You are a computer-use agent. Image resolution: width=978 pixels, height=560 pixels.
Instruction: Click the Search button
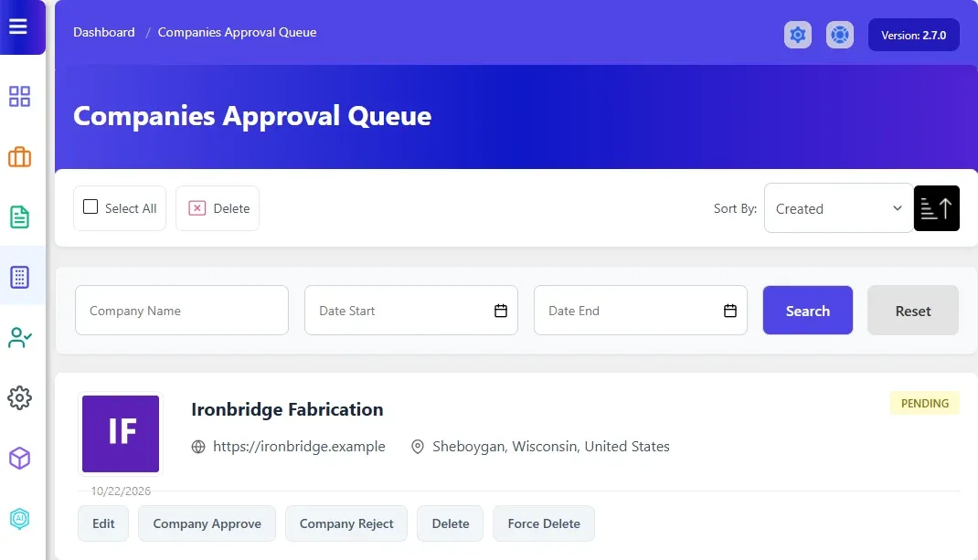pyautogui.click(x=807, y=311)
